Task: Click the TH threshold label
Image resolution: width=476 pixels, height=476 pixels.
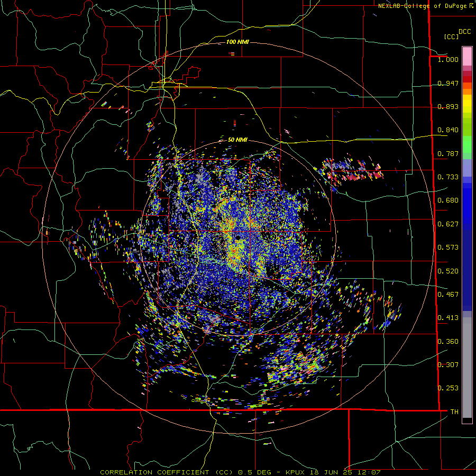Action: click(x=454, y=412)
